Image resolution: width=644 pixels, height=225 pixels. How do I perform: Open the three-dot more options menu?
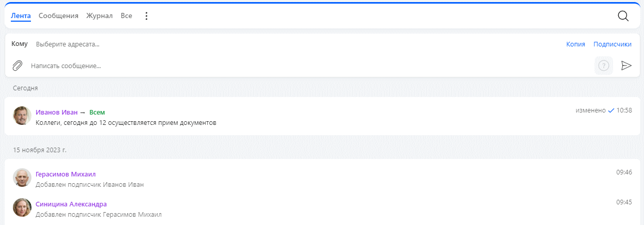146,16
